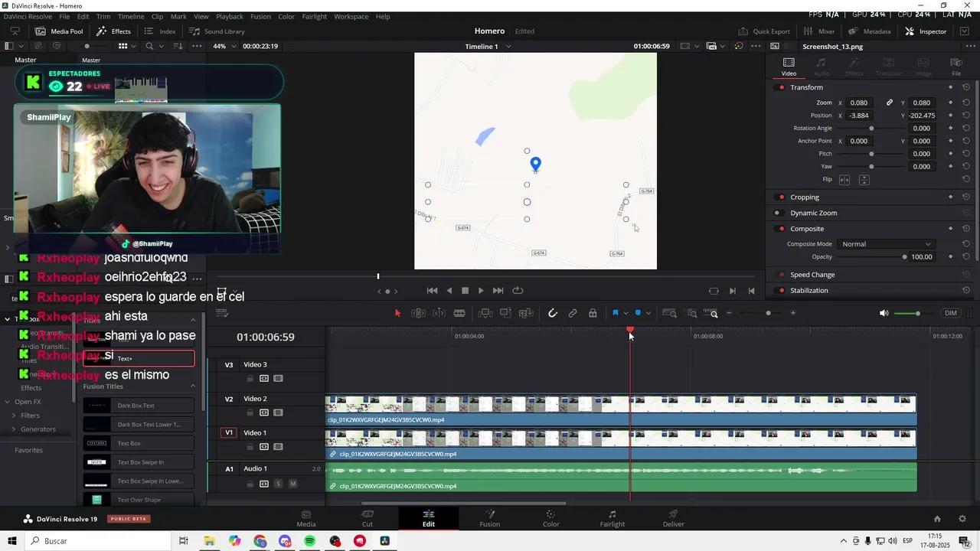Image resolution: width=980 pixels, height=551 pixels.
Task: Activate the Dynamic Trim Mode tool
Action: [439, 313]
